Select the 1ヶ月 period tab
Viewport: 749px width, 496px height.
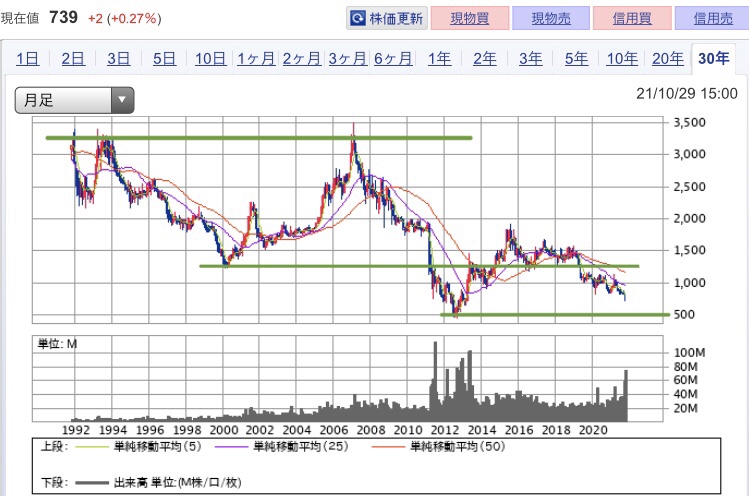click(x=256, y=58)
